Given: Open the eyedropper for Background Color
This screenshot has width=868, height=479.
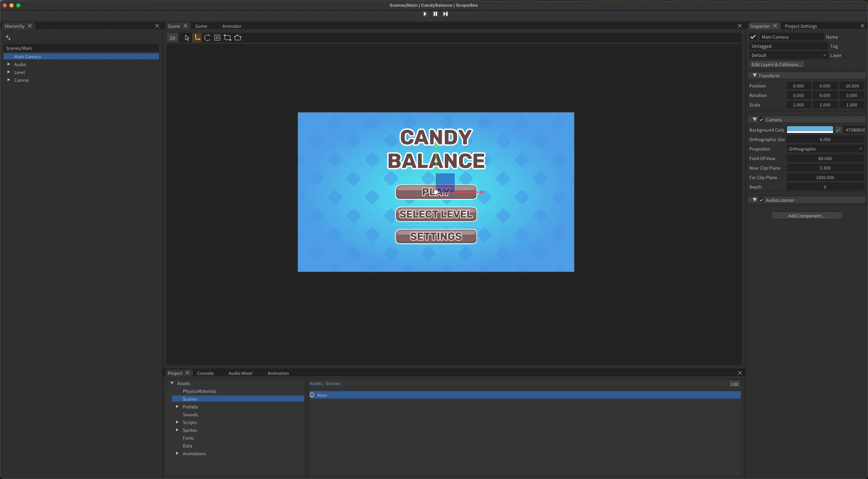Looking at the screenshot, I should pyautogui.click(x=838, y=130).
